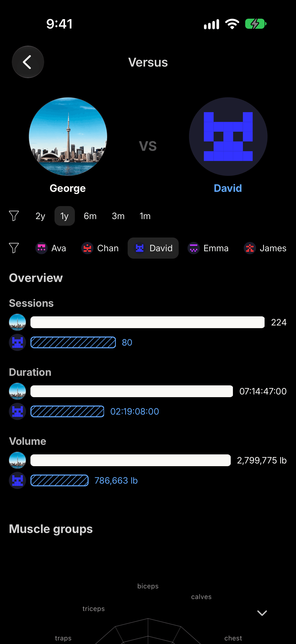Screen dimensions: 296x644
Task: Choose Chan as the opponent
Action: tap(100, 248)
